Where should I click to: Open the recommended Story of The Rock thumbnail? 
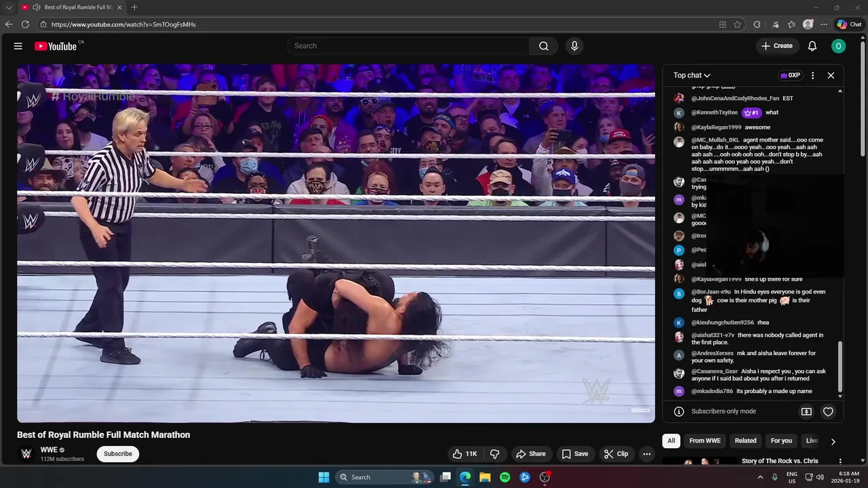[700, 461]
